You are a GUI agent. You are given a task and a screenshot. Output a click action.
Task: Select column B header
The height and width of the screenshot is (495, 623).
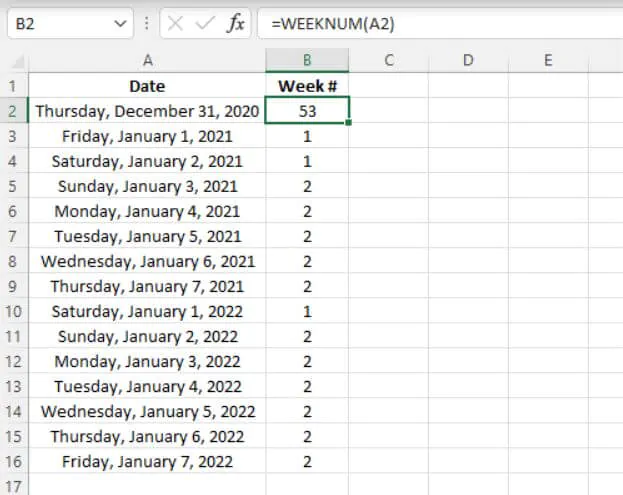pyautogui.click(x=307, y=61)
